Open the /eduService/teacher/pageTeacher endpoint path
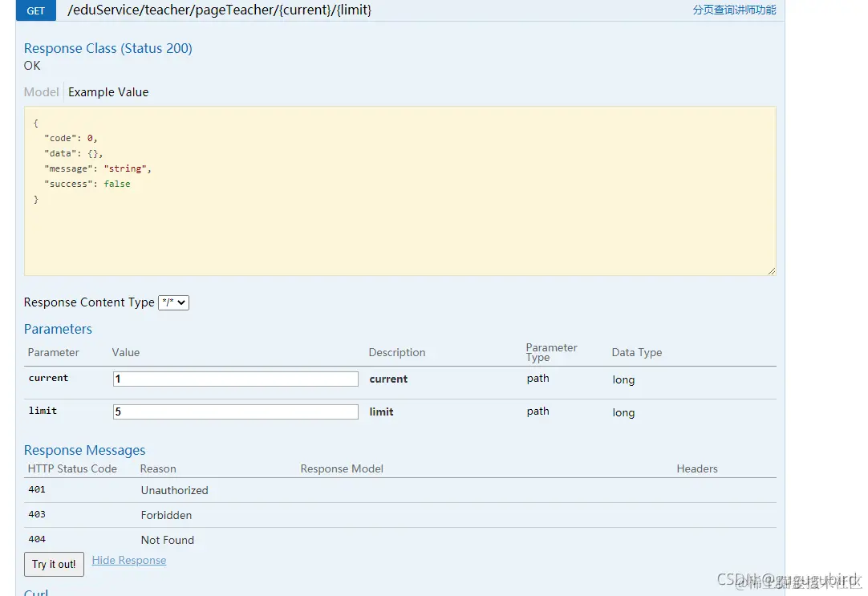 point(219,10)
